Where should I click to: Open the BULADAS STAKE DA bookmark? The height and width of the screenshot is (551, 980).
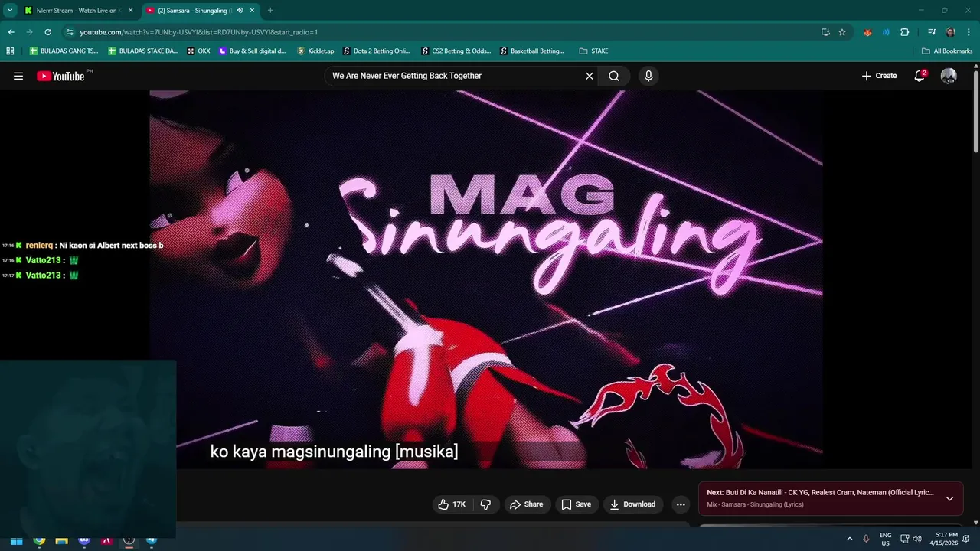click(x=143, y=51)
